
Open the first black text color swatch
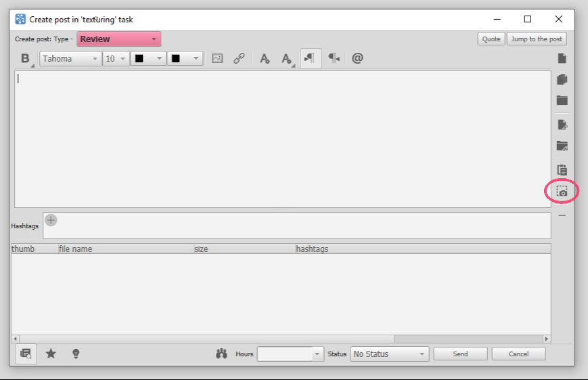148,58
